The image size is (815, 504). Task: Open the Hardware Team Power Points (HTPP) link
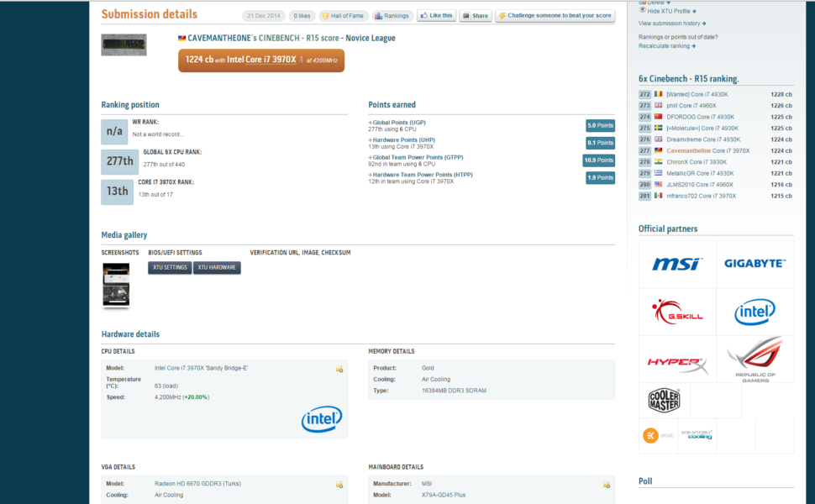[x=422, y=175]
